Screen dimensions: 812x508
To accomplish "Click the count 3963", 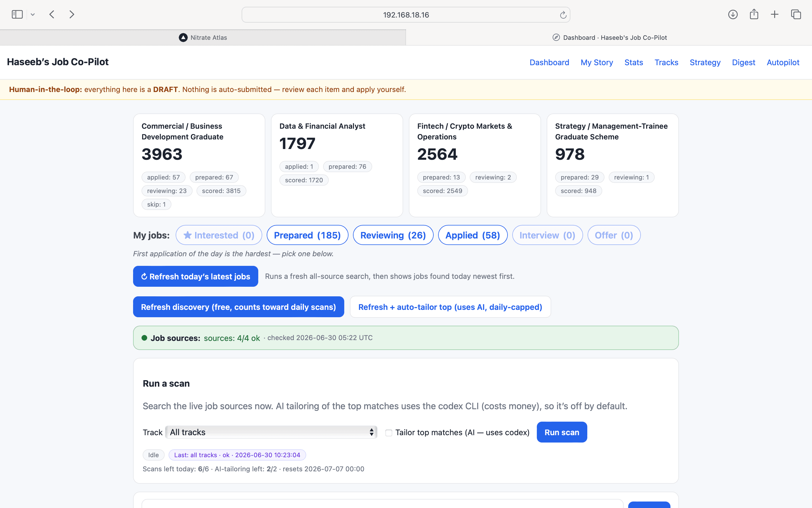I will tap(162, 154).
